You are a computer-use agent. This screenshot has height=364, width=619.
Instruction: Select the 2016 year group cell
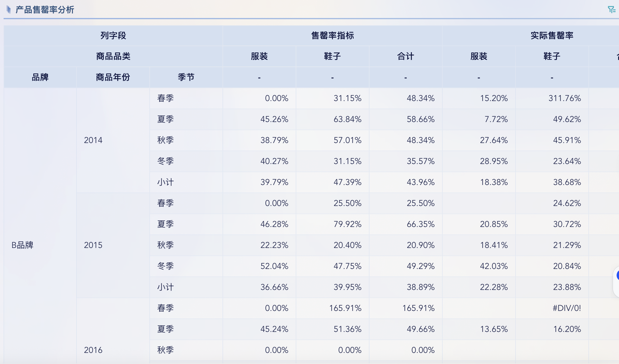(93, 350)
